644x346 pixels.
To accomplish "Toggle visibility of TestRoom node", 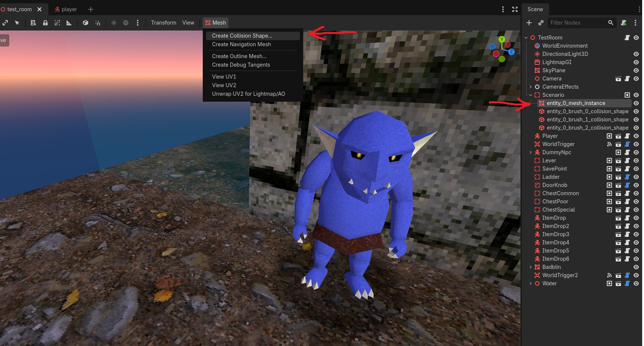I will (x=636, y=38).
